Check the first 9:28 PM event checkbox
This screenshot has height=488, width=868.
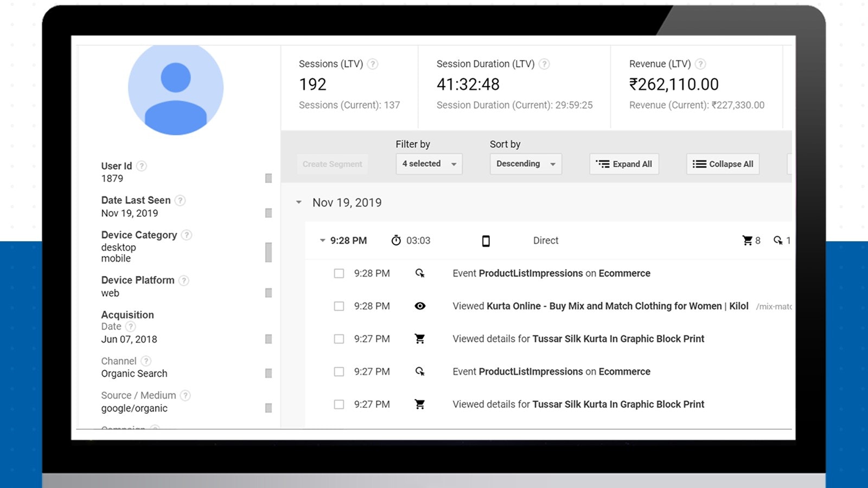339,273
